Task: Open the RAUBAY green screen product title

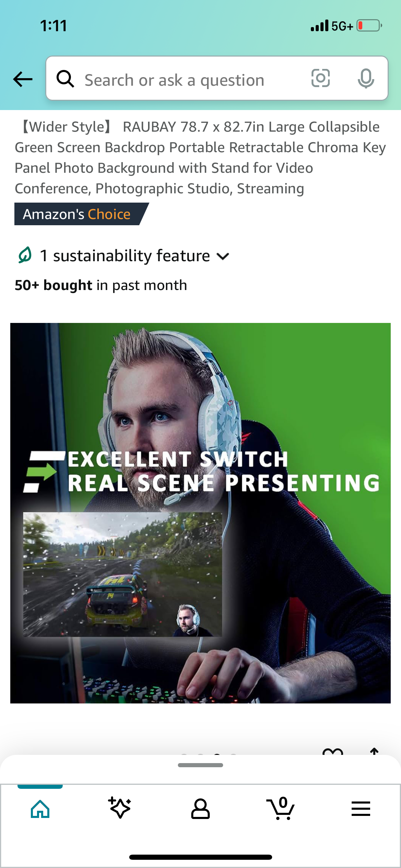Action: pos(200,157)
